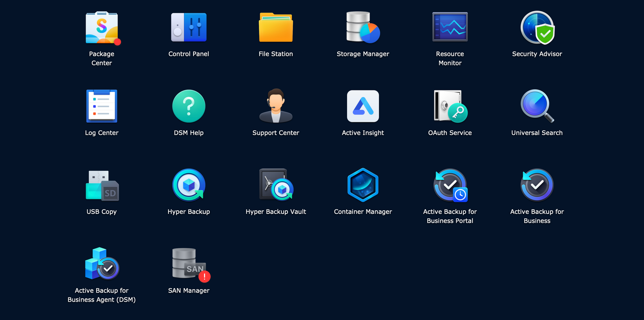Open USB Copy
Image resolution: width=644 pixels, height=320 pixels.
click(x=102, y=186)
